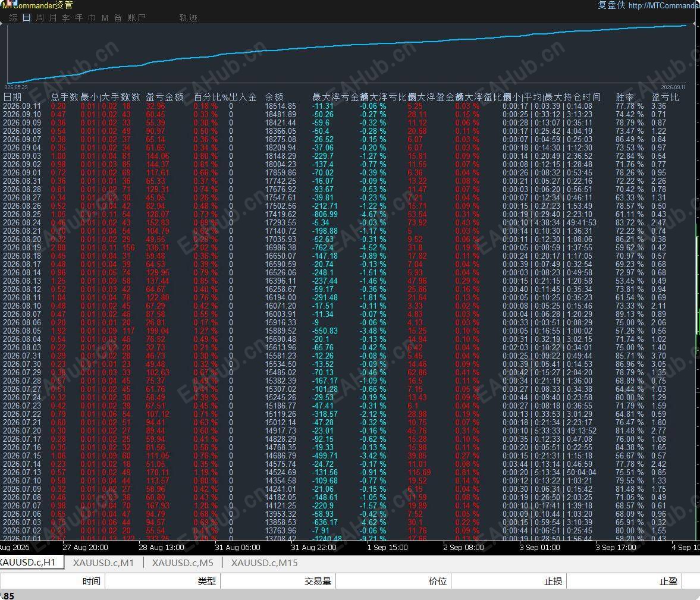Click the 27 Aug 20:00 time axis label

(85, 547)
